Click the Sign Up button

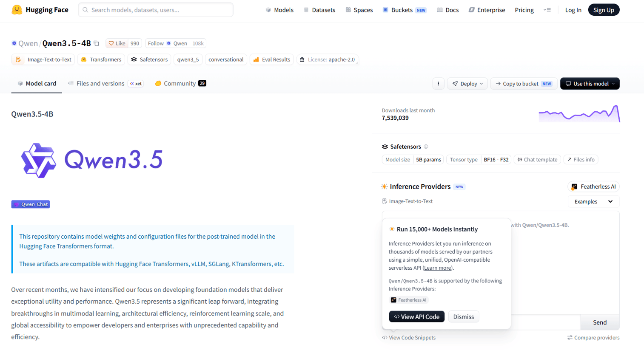(x=604, y=10)
